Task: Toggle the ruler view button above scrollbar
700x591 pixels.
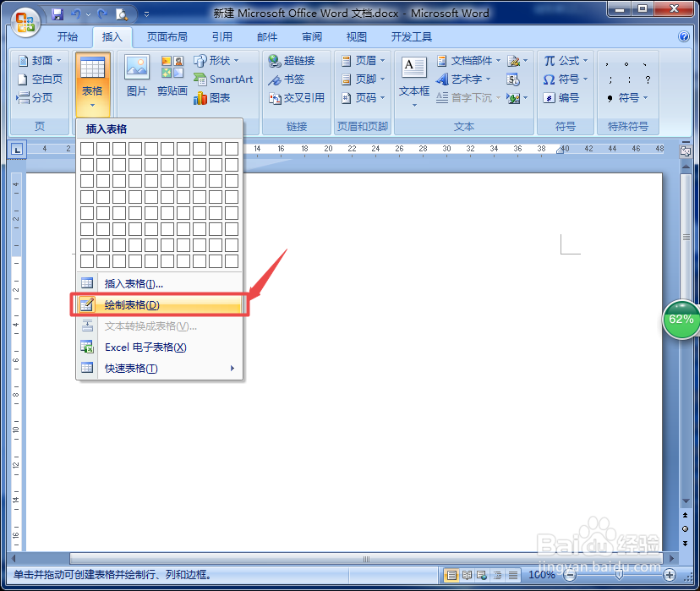Action: (686, 151)
